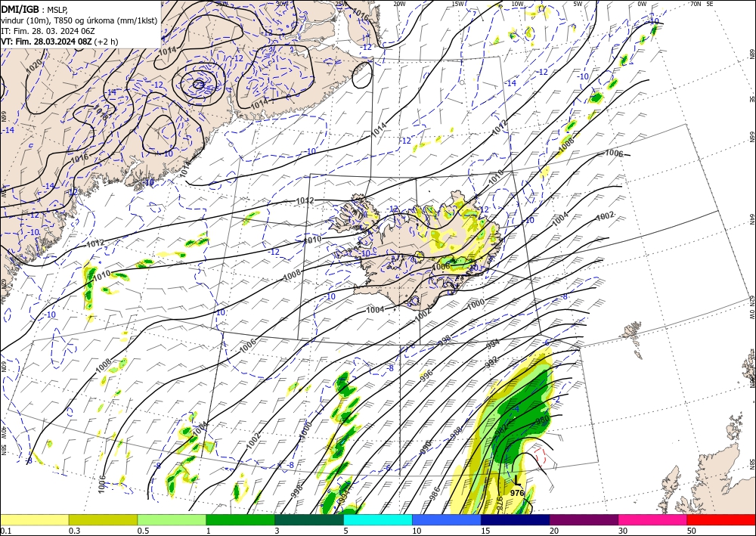756x536 pixels.
Task: Click the '990' isobar label
Action: [x=425, y=447]
